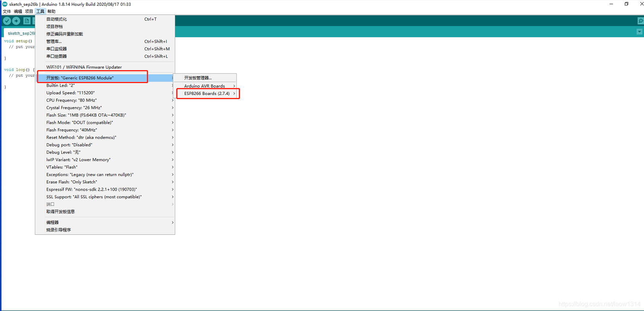
Task: Expand the ESP8266 Boards (2.7.4) submenu
Action: (x=207, y=93)
